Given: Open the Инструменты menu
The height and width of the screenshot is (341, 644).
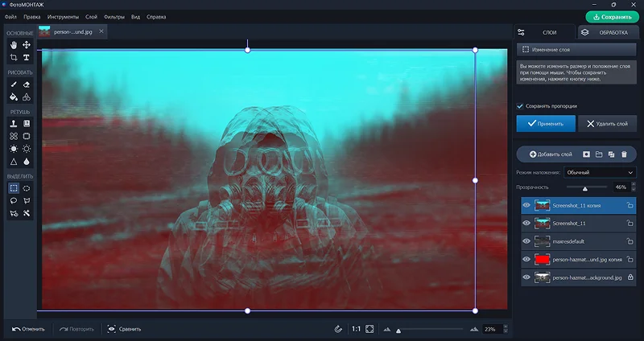Looking at the screenshot, I should click(x=63, y=17).
